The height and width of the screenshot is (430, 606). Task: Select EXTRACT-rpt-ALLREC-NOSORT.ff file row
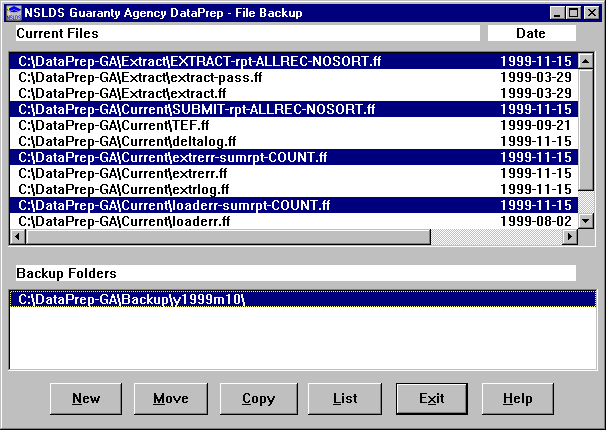tap(294, 61)
